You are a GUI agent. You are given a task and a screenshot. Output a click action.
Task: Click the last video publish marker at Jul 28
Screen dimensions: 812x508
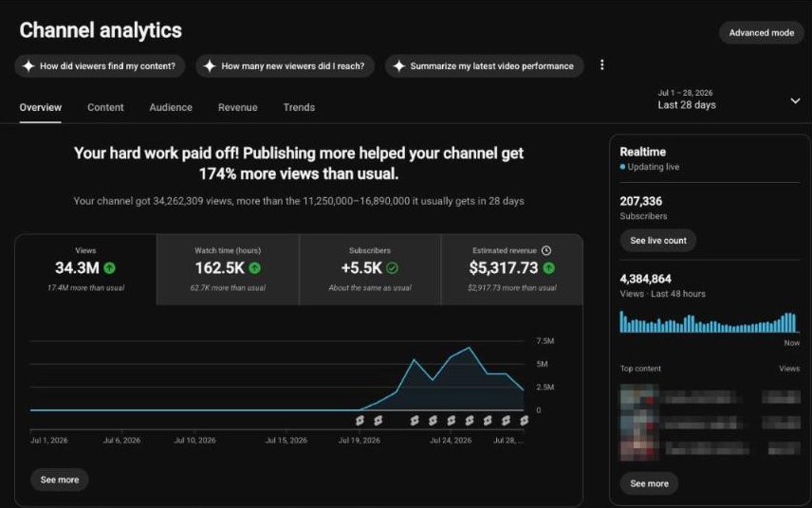524,421
